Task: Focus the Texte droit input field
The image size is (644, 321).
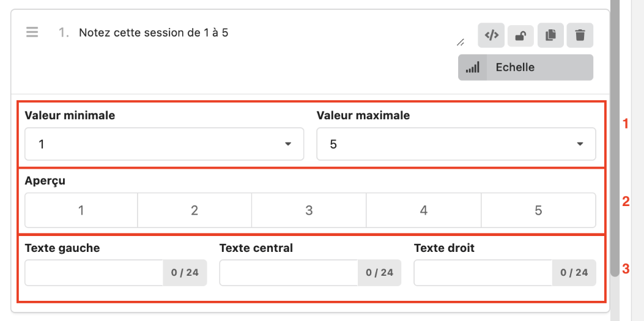Action: tap(483, 273)
